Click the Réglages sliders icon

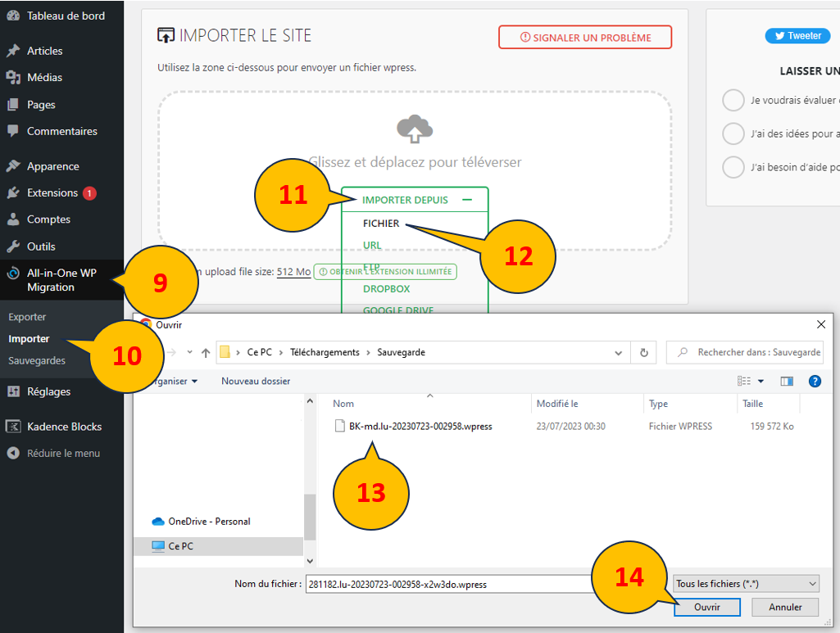tap(13, 391)
